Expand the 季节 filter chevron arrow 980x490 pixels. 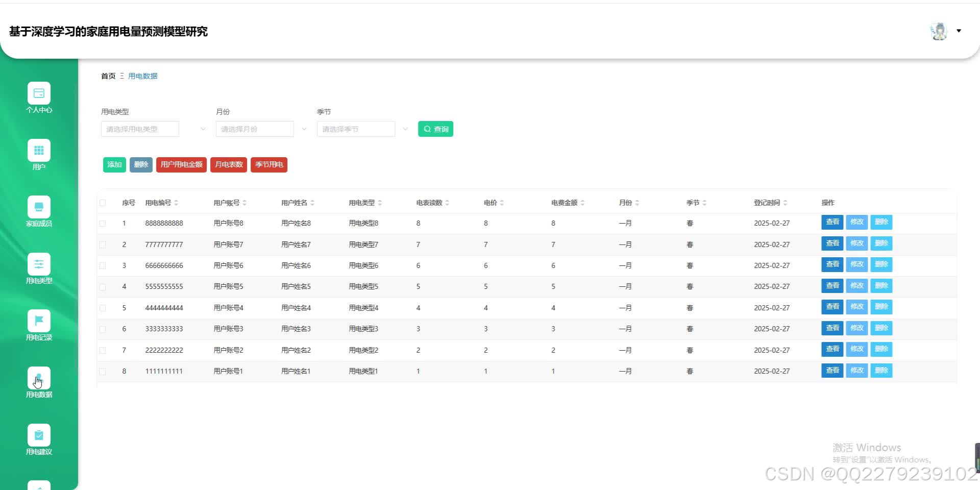pos(405,129)
